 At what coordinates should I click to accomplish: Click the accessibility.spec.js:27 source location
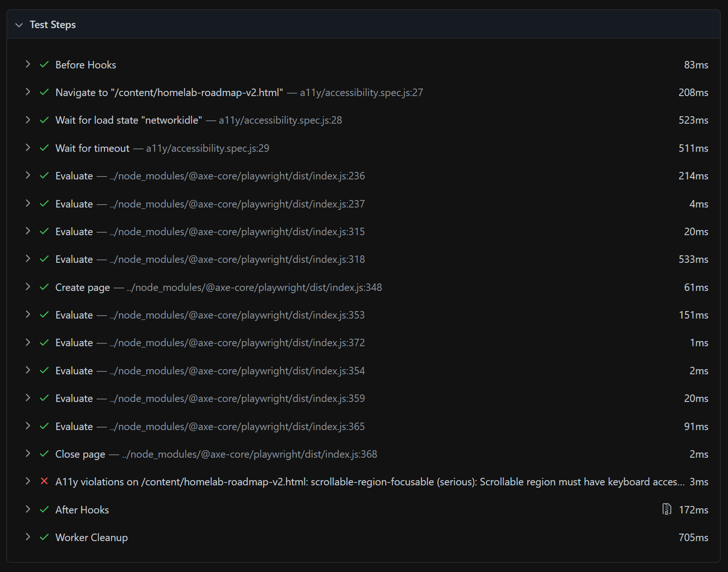[361, 93]
